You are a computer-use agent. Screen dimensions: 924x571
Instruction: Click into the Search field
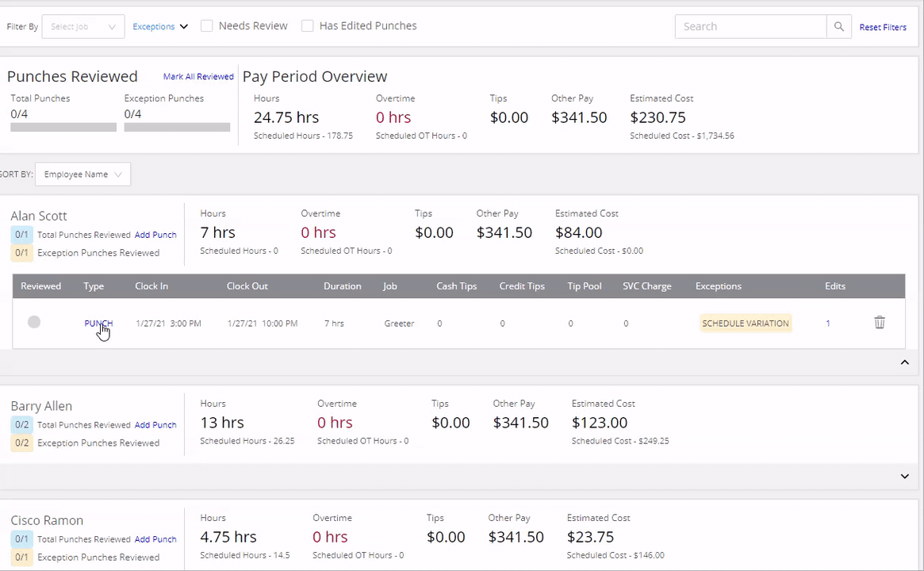point(751,26)
